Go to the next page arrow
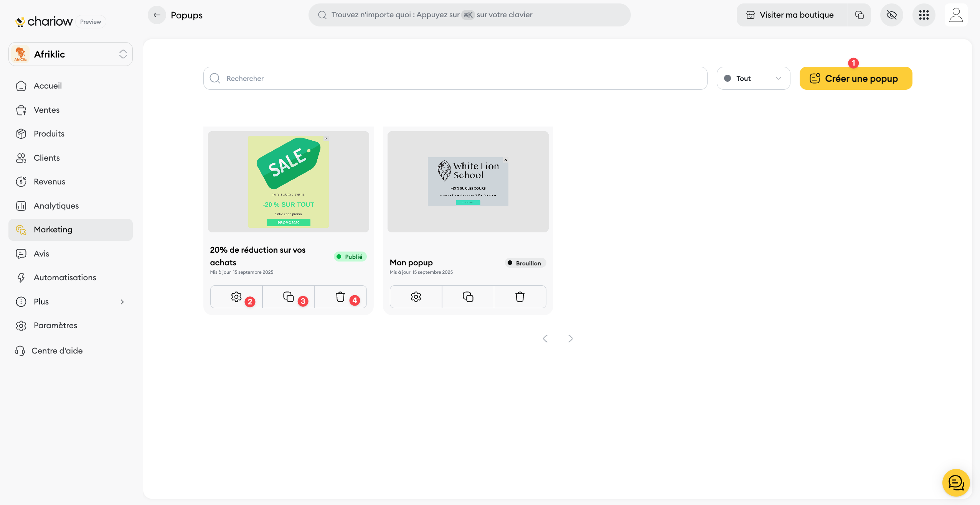Viewport: 980px width, 505px height. [570, 339]
